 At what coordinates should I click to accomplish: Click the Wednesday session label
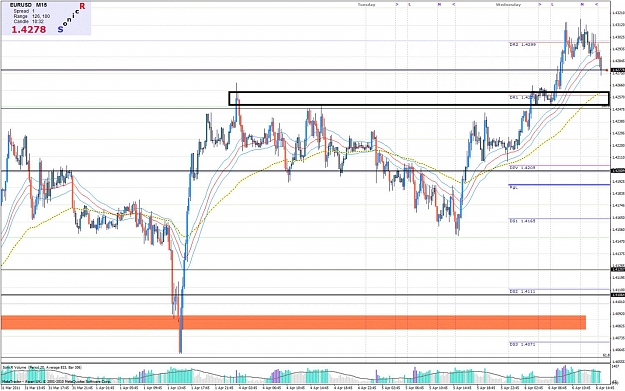pos(508,4)
